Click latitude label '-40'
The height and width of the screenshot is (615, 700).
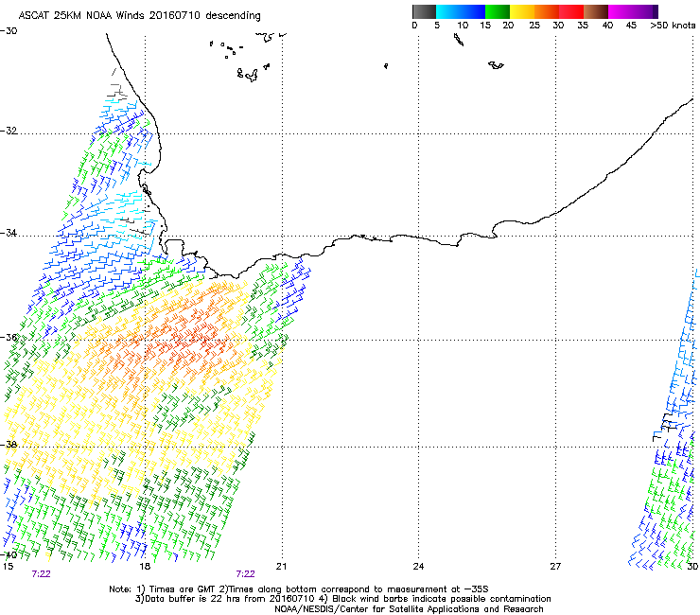tap(9, 554)
